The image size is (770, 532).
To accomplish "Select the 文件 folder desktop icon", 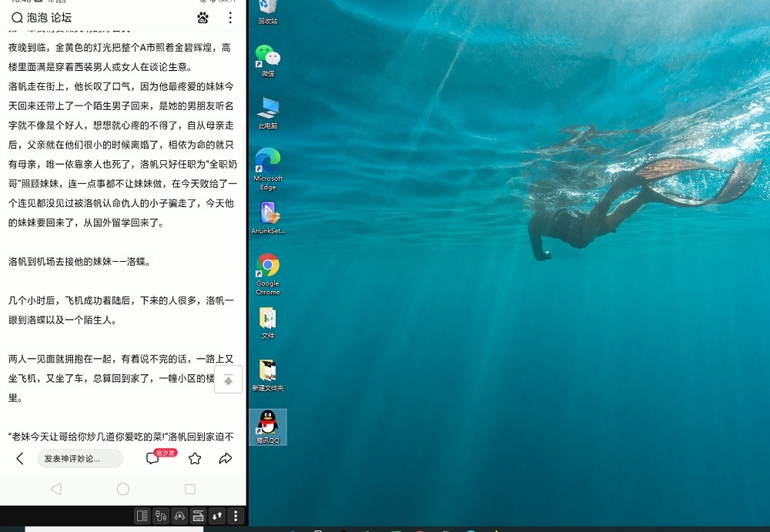I will [x=268, y=323].
